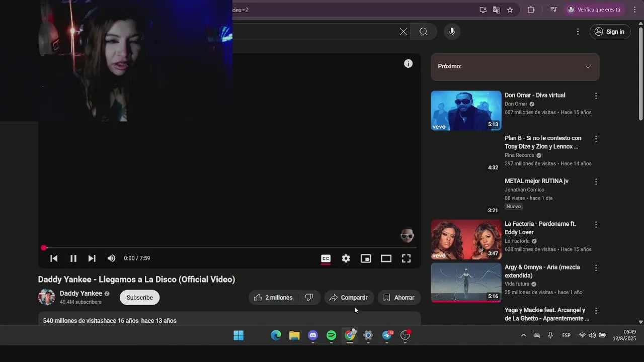Open Spotify from taskbar

(331, 335)
